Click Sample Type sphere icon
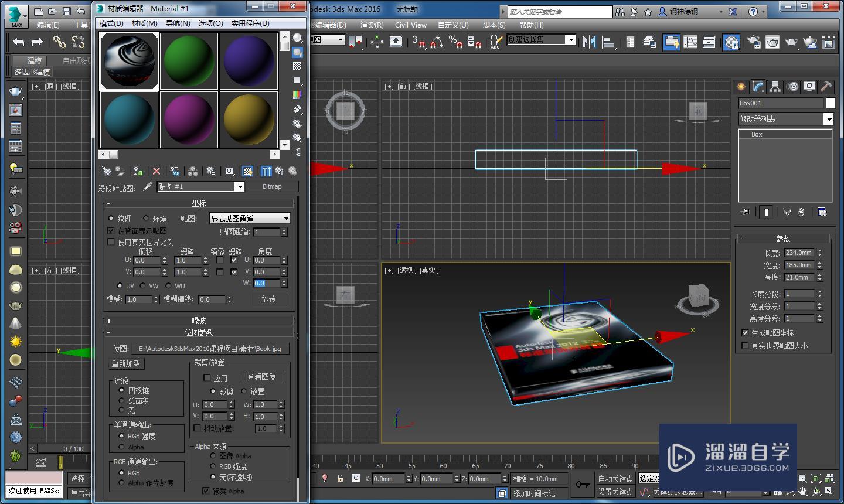Viewport: 844px width, 504px height. pyautogui.click(x=297, y=38)
